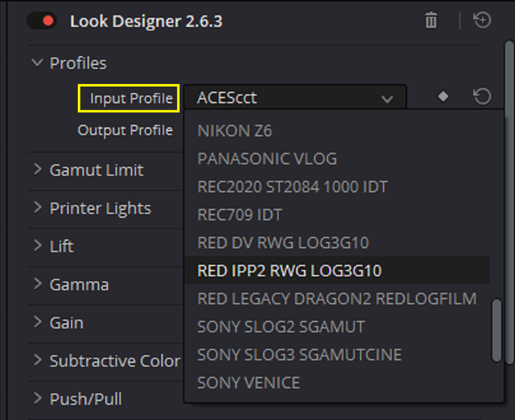This screenshot has width=515, height=420.
Task: Collapse the Profiles section
Action: 37,62
